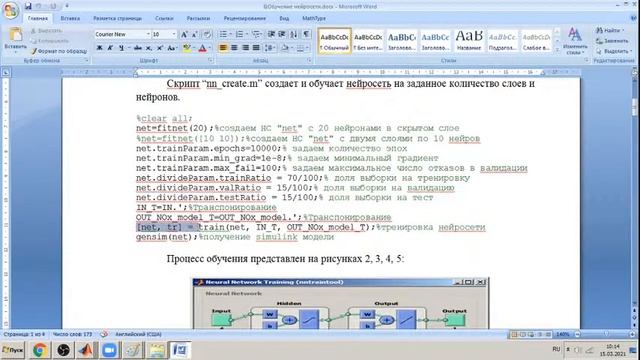Open Zoom from the taskbar

point(109,350)
